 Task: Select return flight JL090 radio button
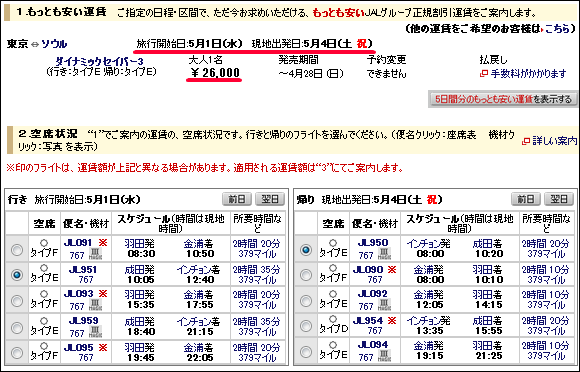pos(306,275)
